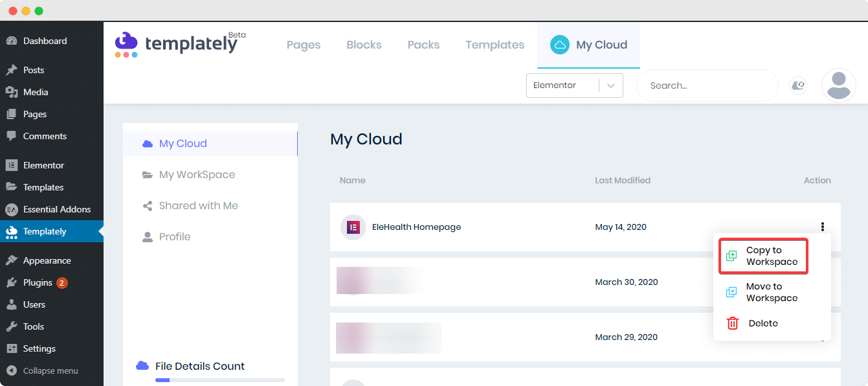Click the March 29, 2020 date
The height and width of the screenshot is (386, 868).
click(x=626, y=337)
